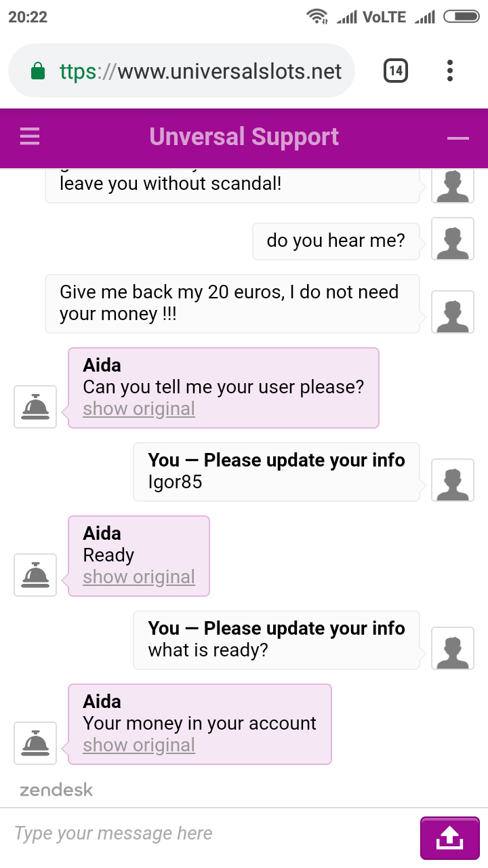Click the 'Give me back my 20 euros' message bubble

coord(232,303)
